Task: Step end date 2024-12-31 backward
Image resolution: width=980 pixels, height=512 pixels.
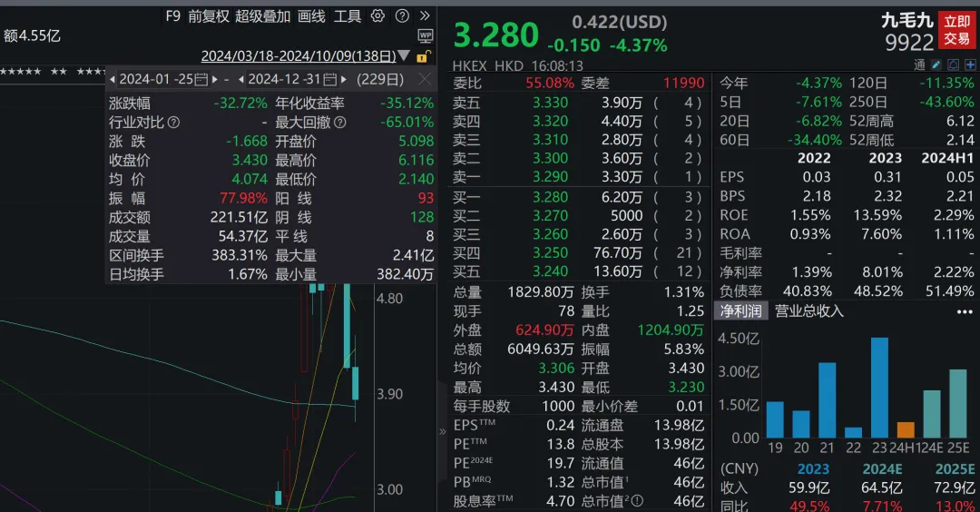Action: [241, 79]
